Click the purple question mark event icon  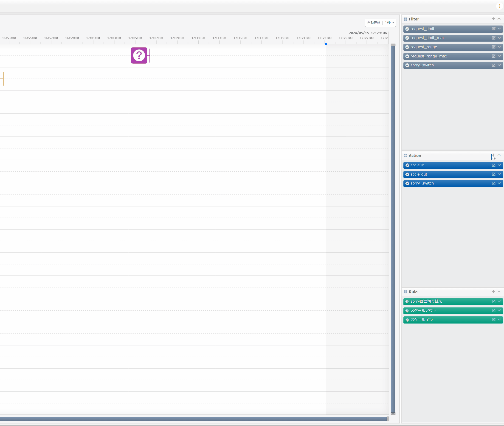click(x=139, y=56)
